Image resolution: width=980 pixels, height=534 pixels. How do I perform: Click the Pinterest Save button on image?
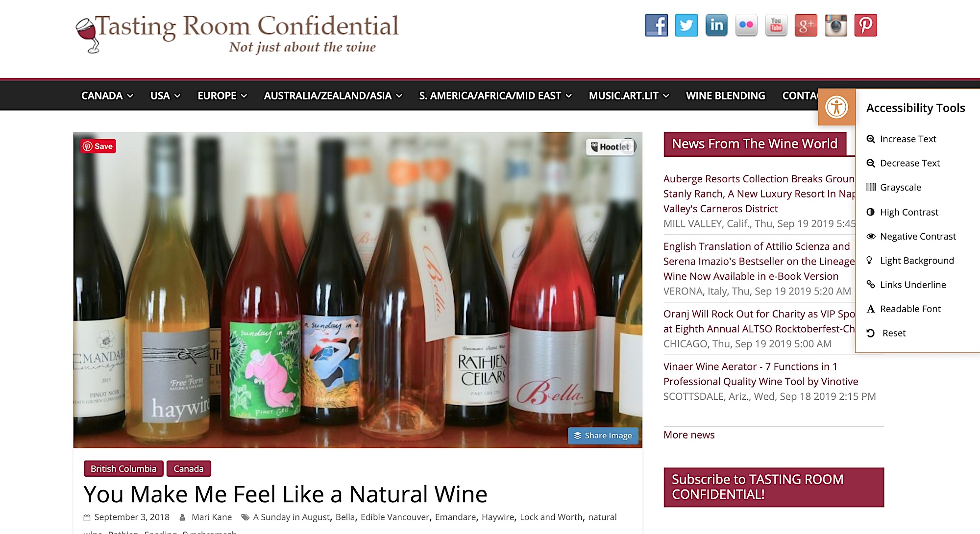pos(98,146)
